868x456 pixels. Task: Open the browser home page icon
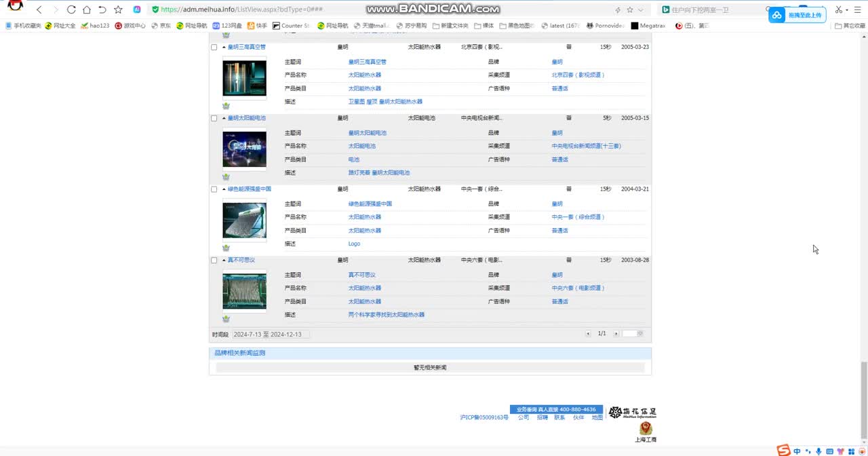point(87,9)
